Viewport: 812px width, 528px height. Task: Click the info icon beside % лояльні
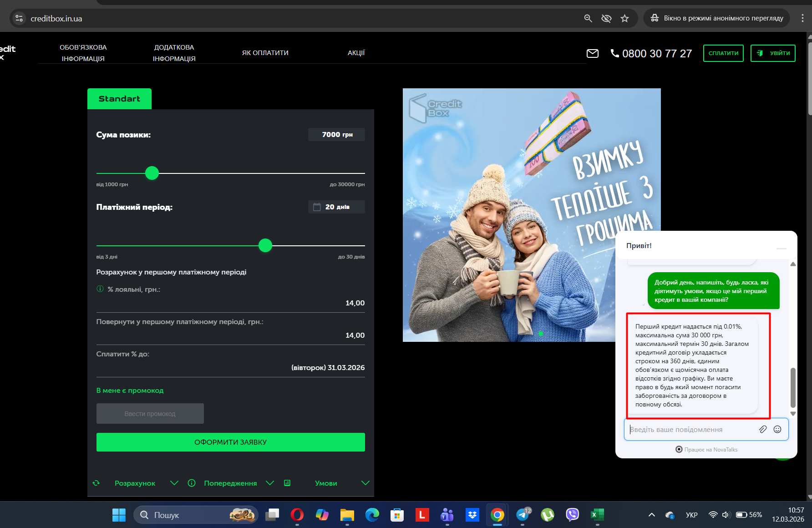(100, 289)
